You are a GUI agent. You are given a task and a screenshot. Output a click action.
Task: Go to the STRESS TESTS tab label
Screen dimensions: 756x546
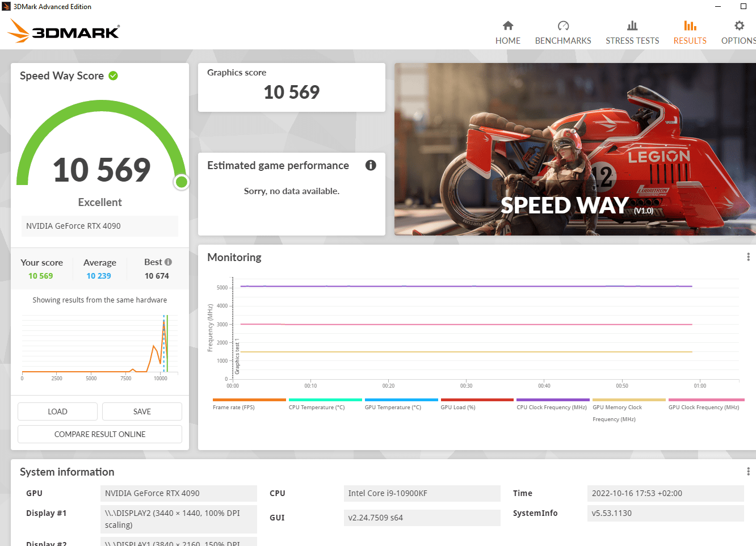click(632, 41)
